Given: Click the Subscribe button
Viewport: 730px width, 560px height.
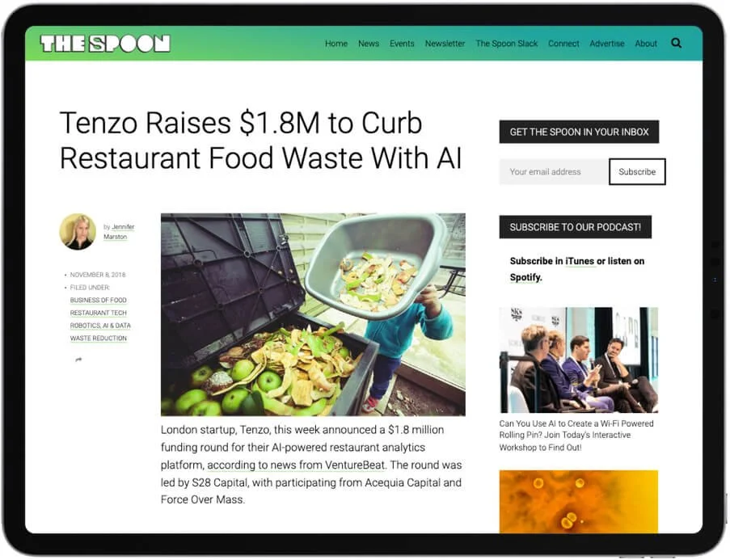Looking at the screenshot, I should click(637, 172).
